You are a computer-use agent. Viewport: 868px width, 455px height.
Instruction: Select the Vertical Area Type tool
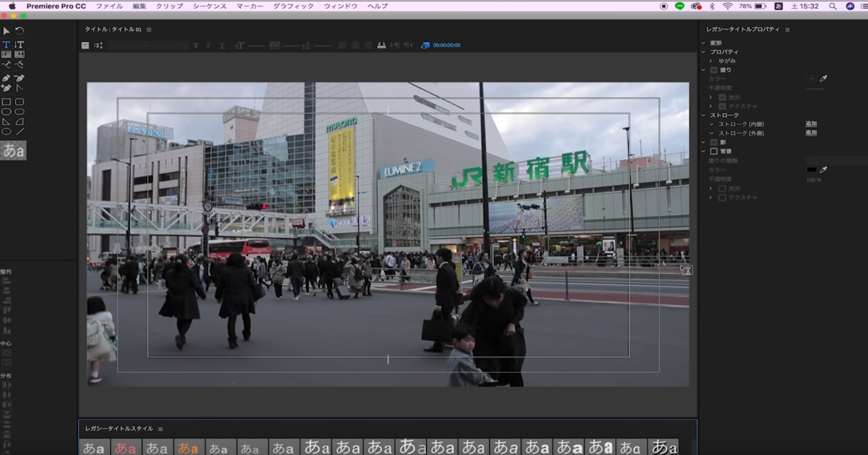pos(19,55)
